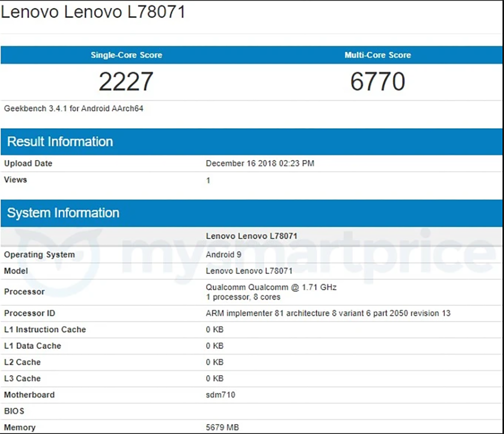Viewport: 504px width, 434px height.
Task: Select the Motherboard label
Action: 29,395
